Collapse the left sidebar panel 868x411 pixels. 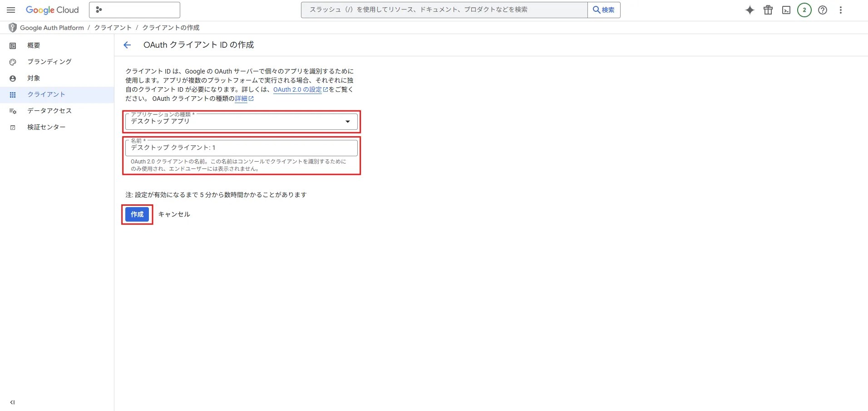click(x=13, y=402)
